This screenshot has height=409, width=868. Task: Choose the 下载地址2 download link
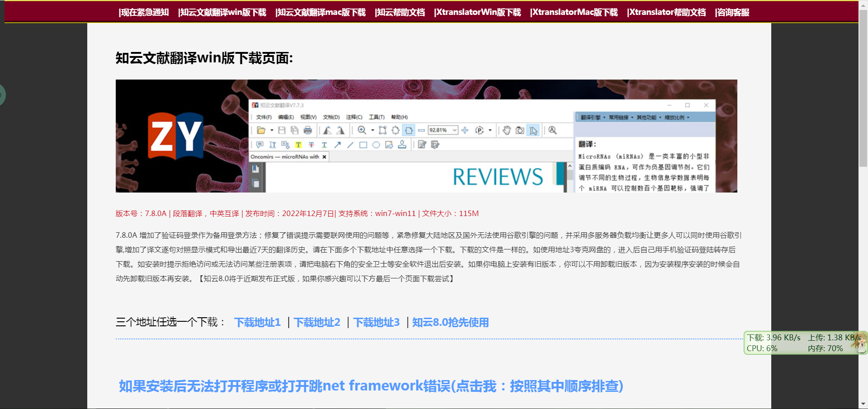(x=317, y=322)
